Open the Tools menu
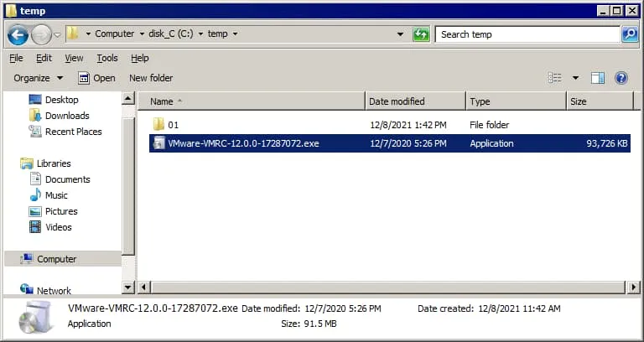644x342 pixels. pyautogui.click(x=107, y=58)
